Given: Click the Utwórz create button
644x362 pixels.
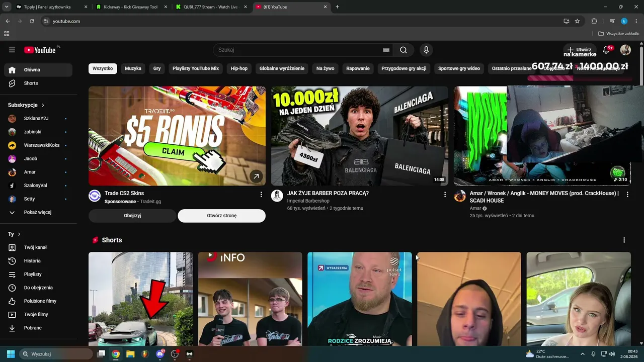Looking at the screenshot, I should 579,50.
